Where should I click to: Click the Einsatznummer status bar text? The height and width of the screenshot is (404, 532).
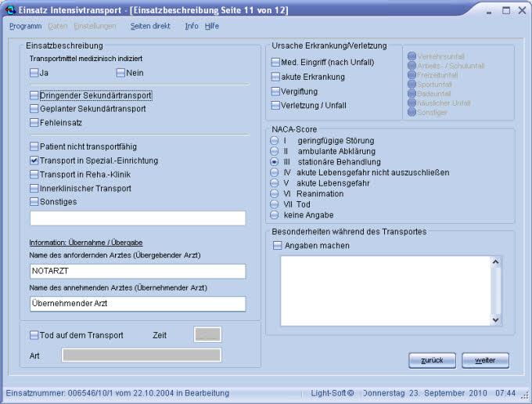coord(117,393)
